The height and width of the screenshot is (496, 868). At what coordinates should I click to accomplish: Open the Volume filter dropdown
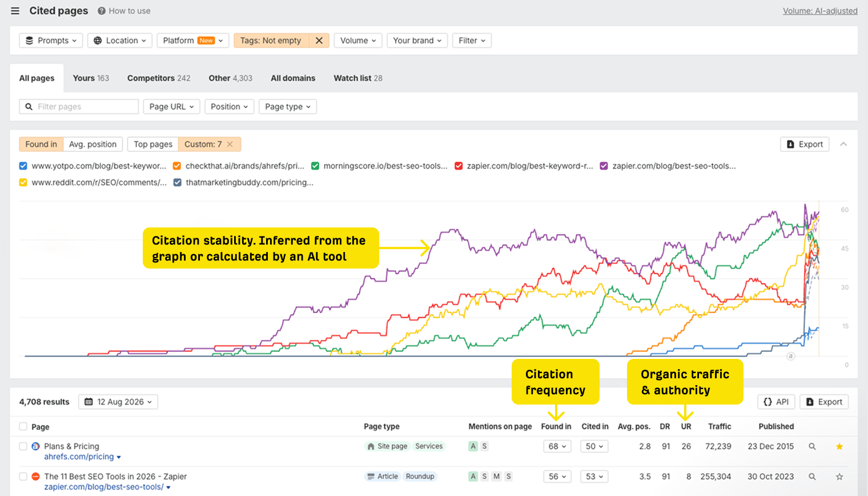pos(358,41)
